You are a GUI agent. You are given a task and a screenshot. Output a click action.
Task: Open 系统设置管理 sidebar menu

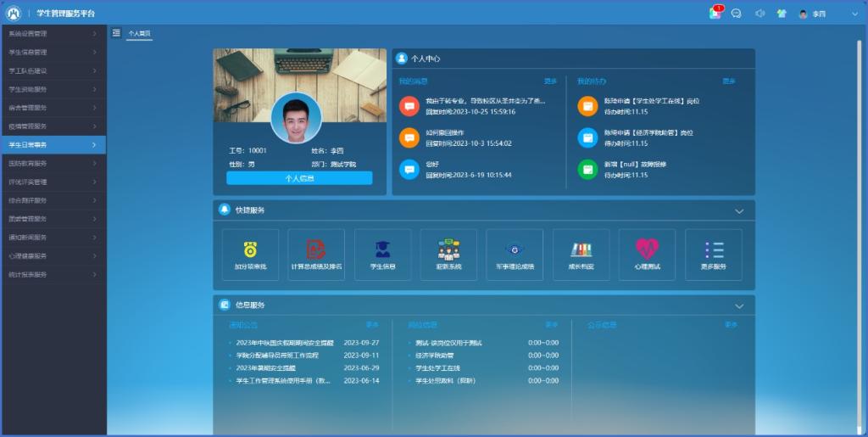click(x=53, y=34)
